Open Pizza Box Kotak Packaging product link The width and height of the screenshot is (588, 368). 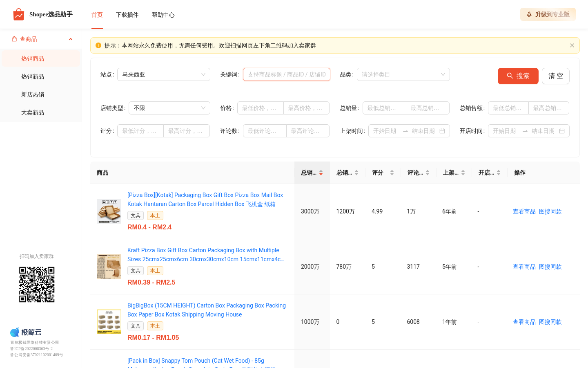205,200
